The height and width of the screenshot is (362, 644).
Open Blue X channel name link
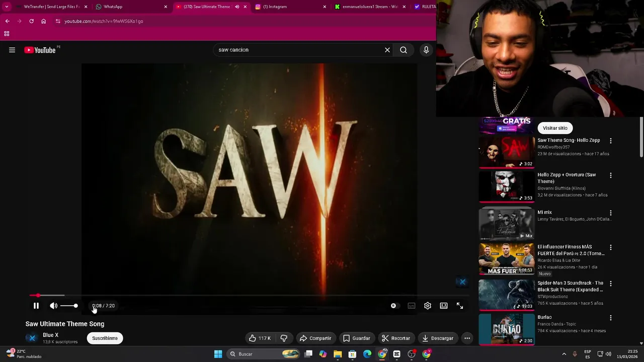tap(50, 335)
